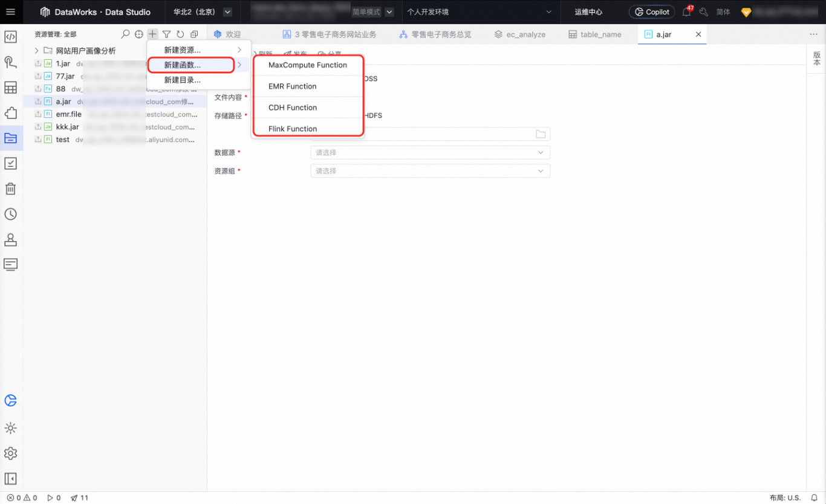Open the person stamp sidebar icon
Viewport: 826px width, 504px height.
(x=10, y=239)
